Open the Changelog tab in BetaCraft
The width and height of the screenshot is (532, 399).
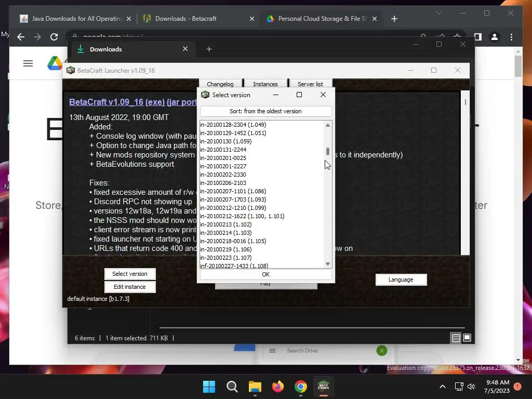pyautogui.click(x=220, y=84)
